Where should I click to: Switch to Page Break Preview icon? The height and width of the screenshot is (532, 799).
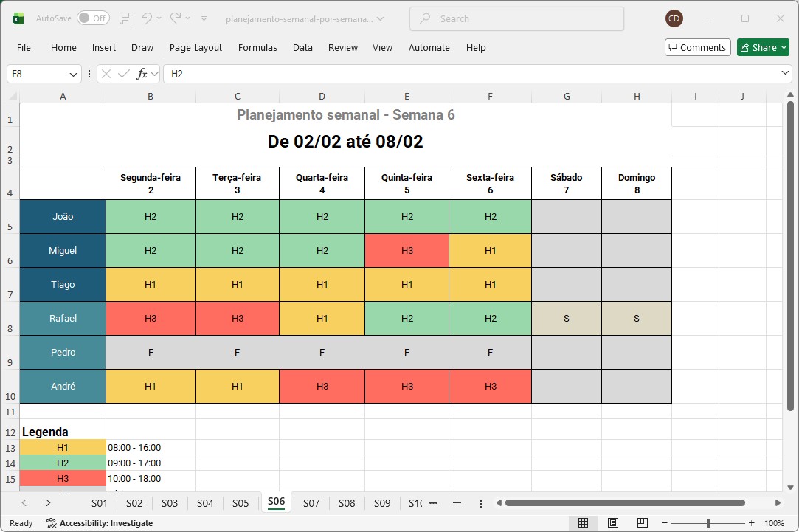coord(643,523)
